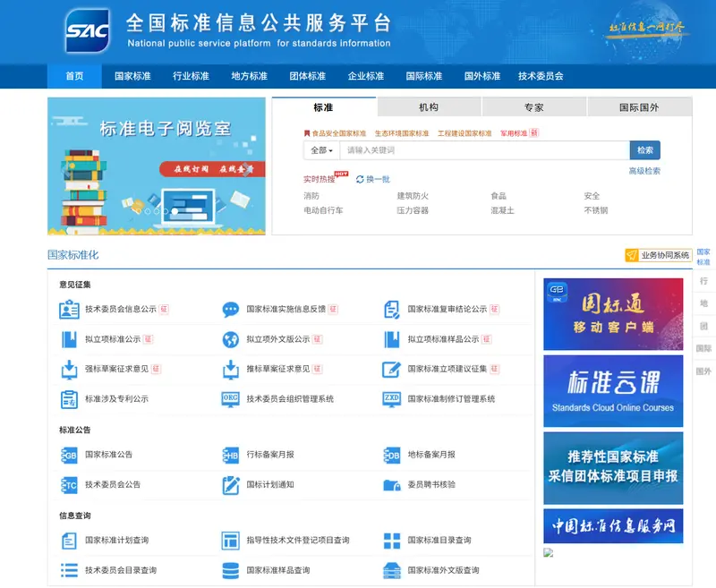The width and height of the screenshot is (716, 588).
Task: Open the 军用标准 link
Action: click(x=514, y=133)
